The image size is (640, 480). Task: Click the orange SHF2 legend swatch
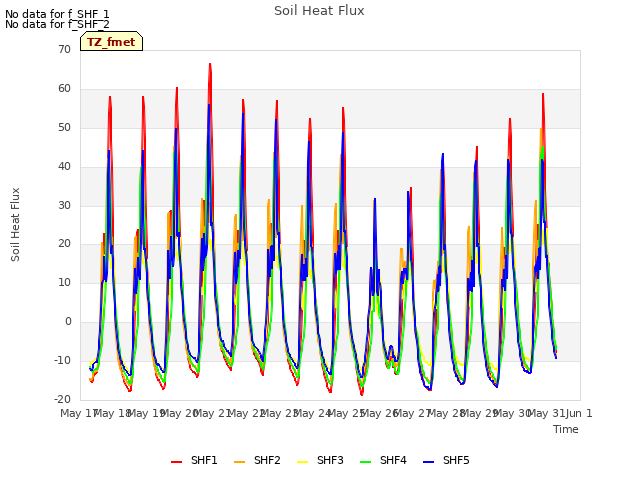tap(240, 462)
